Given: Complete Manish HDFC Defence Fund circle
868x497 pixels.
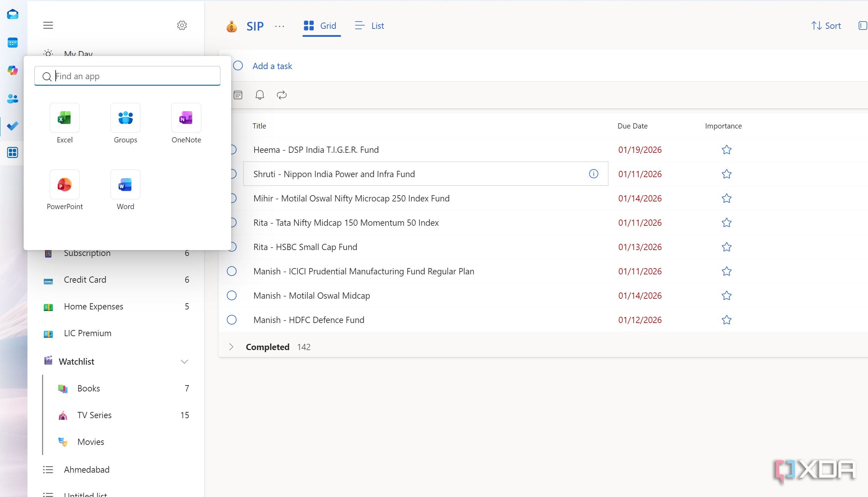Looking at the screenshot, I should tap(232, 320).
